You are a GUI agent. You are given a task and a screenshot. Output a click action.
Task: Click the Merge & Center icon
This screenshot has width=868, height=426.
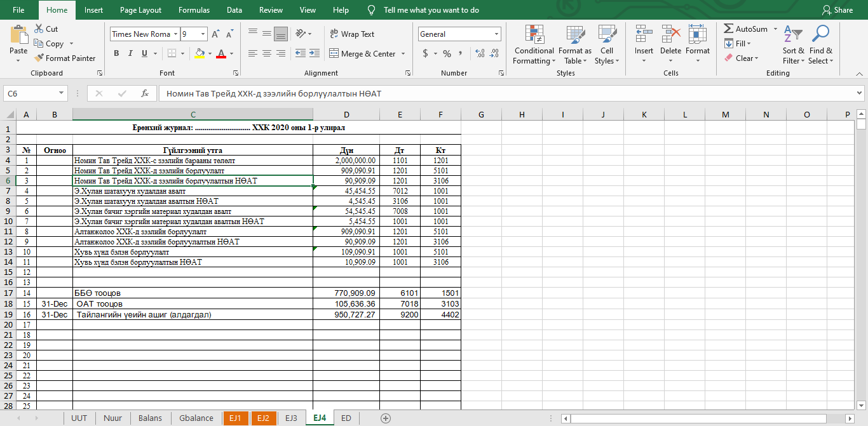pyautogui.click(x=334, y=54)
